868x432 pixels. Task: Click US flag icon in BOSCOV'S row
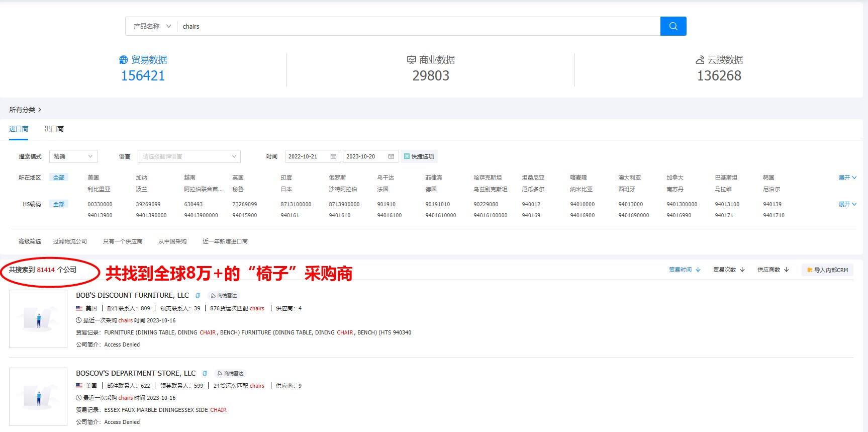tap(79, 386)
